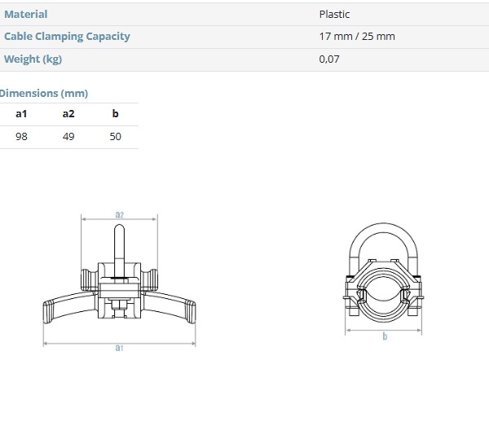This screenshot has height=448, width=489.
Task: Click the Cable Clamping Capacity label
Action: coord(67,37)
